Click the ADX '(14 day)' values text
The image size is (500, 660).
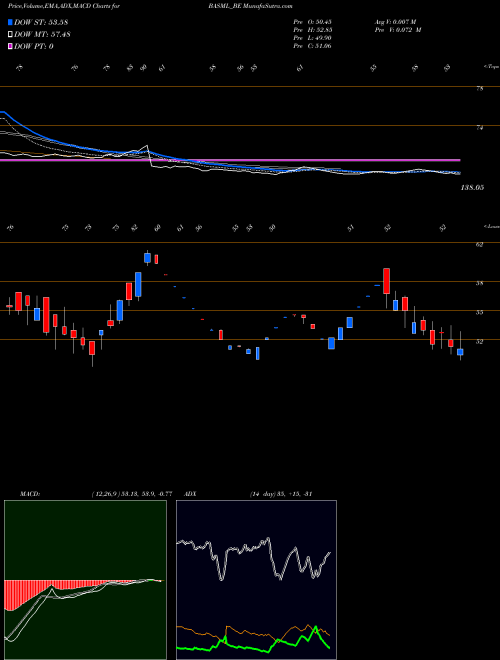click(x=281, y=494)
